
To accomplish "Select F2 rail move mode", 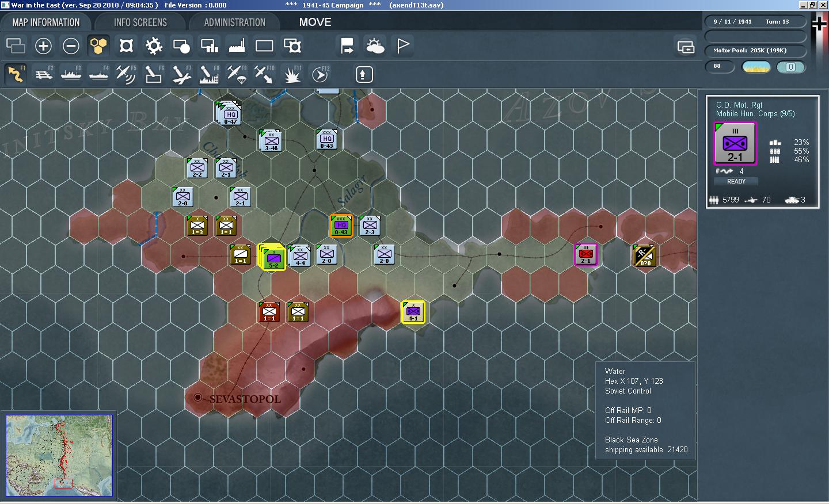I will 43,74.
